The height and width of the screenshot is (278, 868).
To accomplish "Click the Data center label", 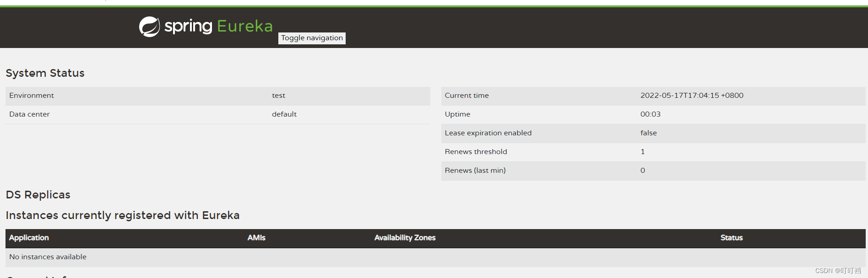I will click(x=29, y=114).
